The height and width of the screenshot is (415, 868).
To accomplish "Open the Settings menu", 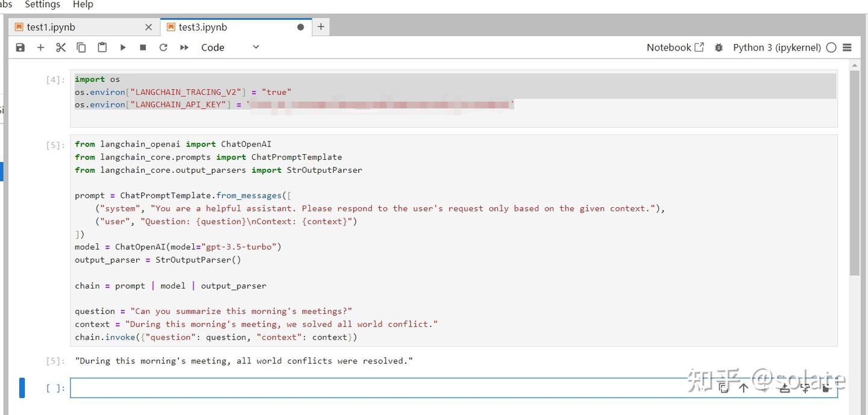I will (x=42, y=4).
